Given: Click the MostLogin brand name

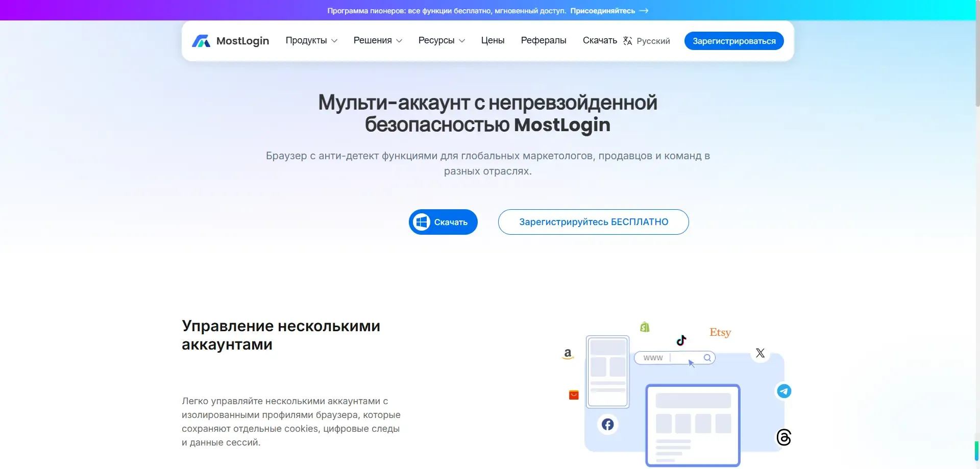Looking at the screenshot, I should 242,41.
